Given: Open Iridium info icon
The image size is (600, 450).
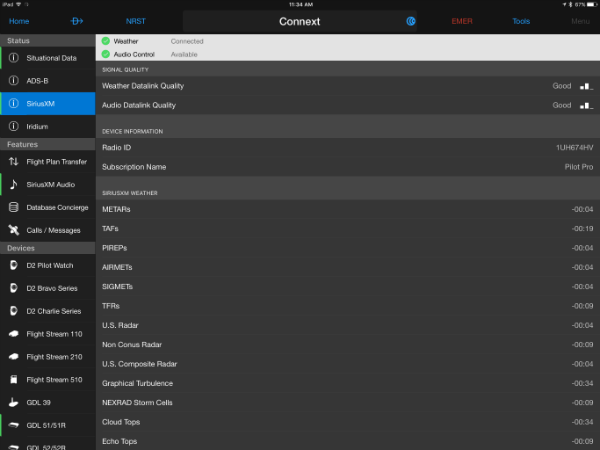Looking at the screenshot, I should [x=14, y=126].
